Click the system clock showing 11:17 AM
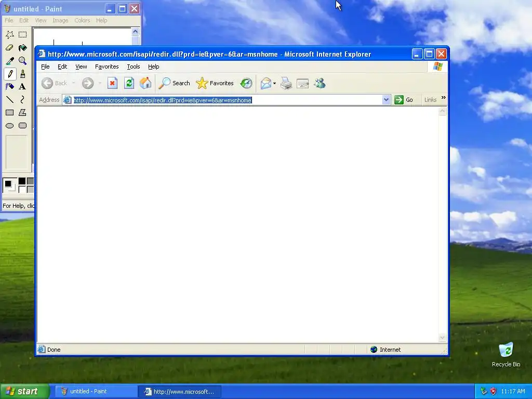 tap(513, 391)
